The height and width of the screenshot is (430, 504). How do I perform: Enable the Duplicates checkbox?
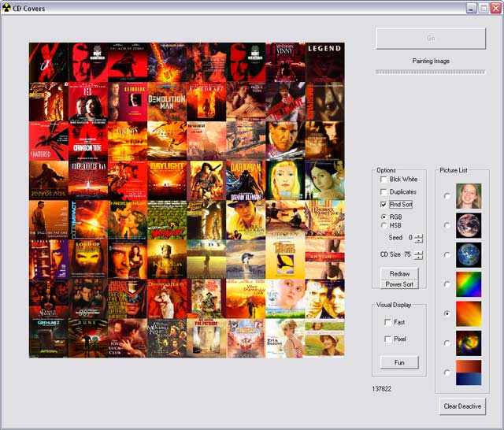pyautogui.click(x=384, y=192)
